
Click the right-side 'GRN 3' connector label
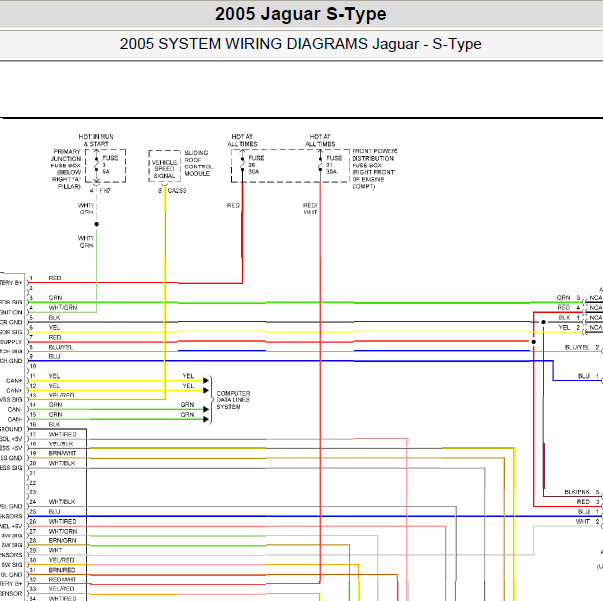[568, 298]
